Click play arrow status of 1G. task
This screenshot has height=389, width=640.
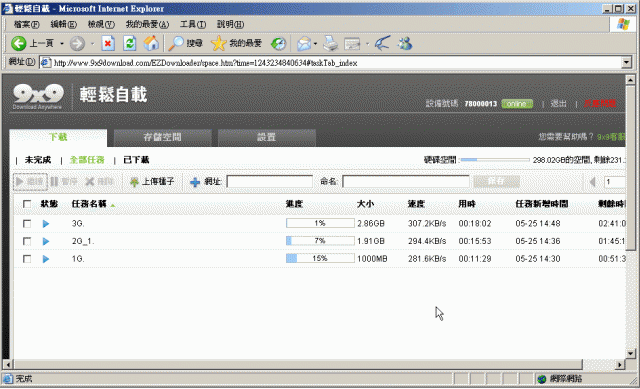click(46, 259)
